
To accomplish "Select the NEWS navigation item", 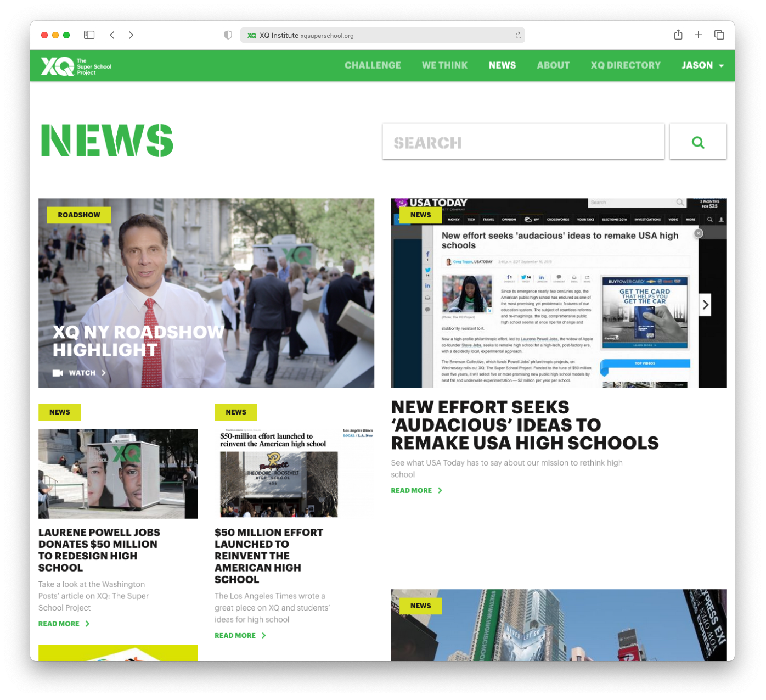I will 502,65.
